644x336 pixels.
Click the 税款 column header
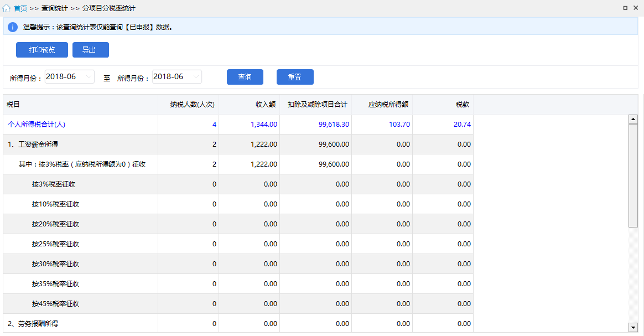click(443, 104)
